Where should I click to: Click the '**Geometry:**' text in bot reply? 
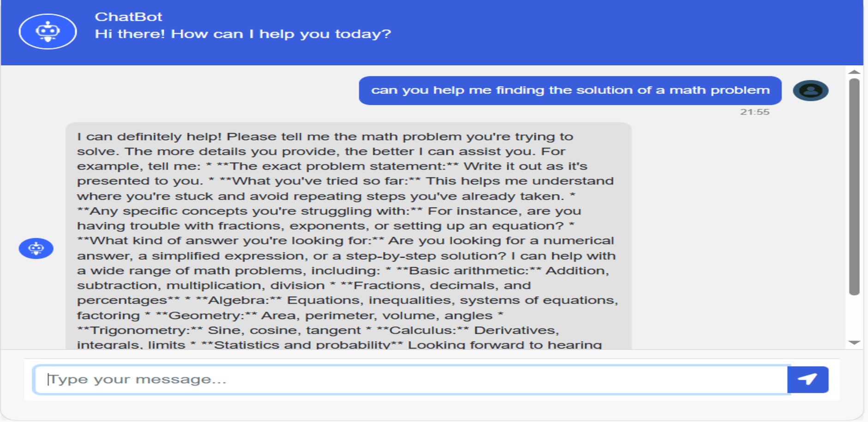(x=206, y=315)
